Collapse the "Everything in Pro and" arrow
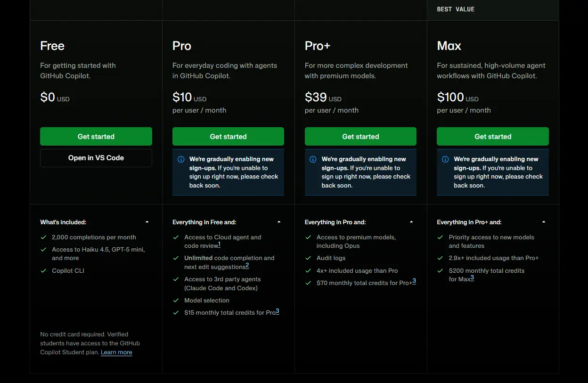 411,222
